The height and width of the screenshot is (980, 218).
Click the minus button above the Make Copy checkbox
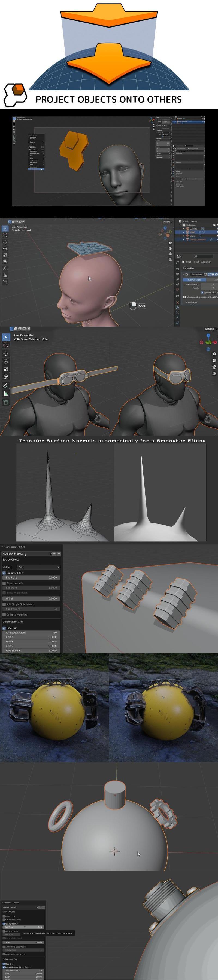coord(43,907)
